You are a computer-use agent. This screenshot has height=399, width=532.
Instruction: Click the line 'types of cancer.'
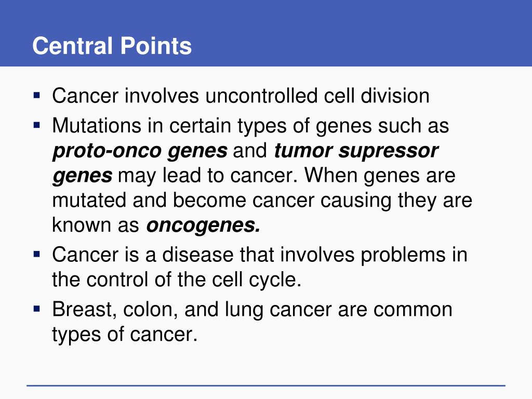125,335
